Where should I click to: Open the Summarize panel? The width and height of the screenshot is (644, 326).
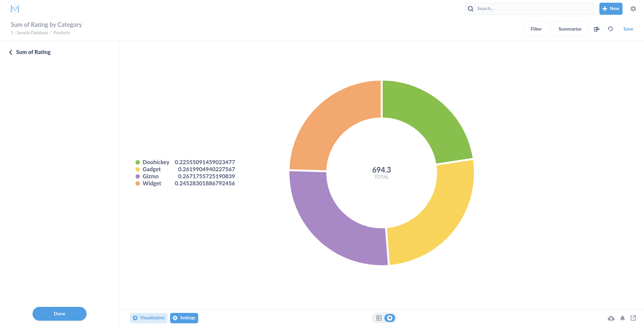point(570,29)
